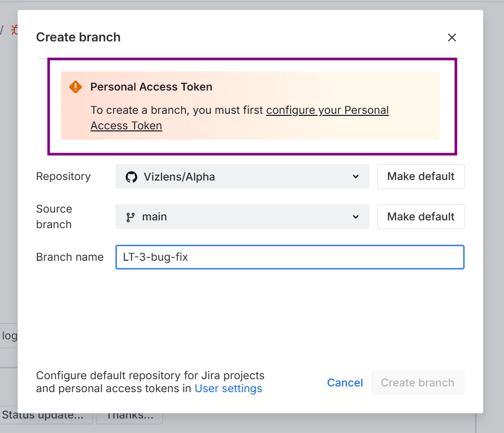
Task: Click the branch icon beside main
Action: [130, 217]
